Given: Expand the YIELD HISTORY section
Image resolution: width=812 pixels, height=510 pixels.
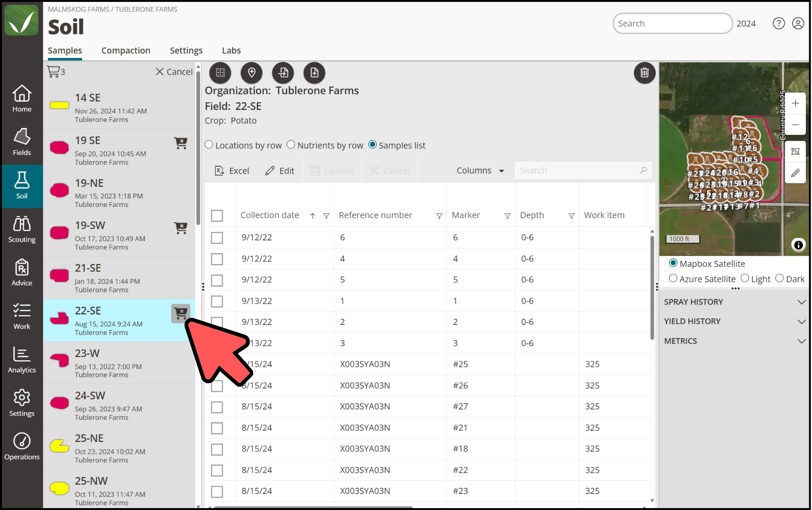Looking at the screenshot, I should click(735, 321).
